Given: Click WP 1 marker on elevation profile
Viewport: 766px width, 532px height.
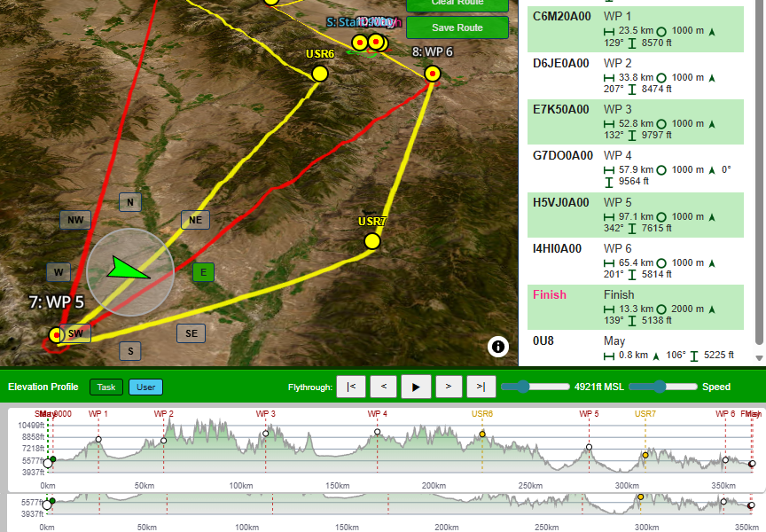Looking at the screenshot, I should 98,440.
